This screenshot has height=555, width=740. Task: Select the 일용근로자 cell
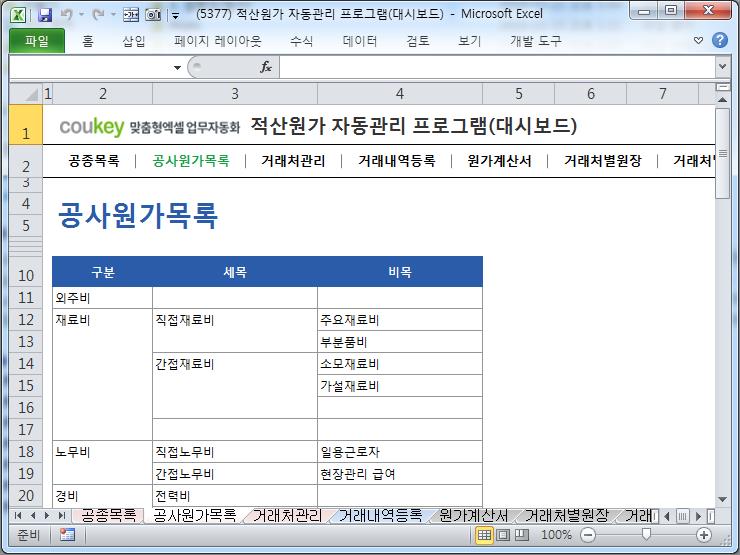pos(400,452)
